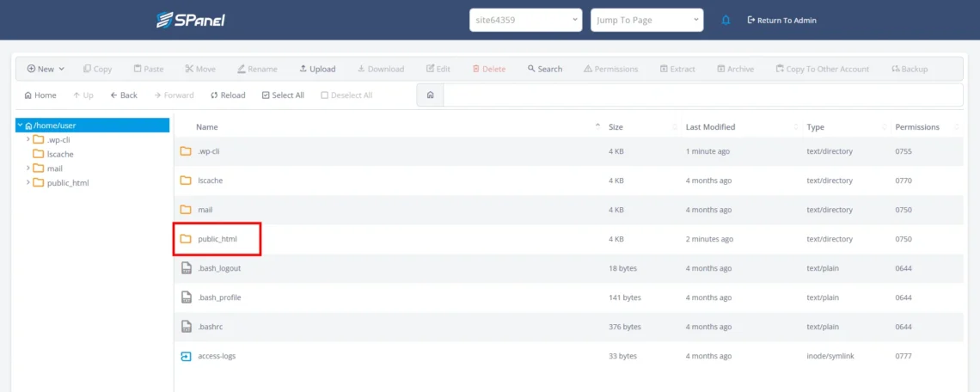The width and height of the screenshot is (980, 392).
Task: Sort the list by Size column
Action: coord(616,127)
